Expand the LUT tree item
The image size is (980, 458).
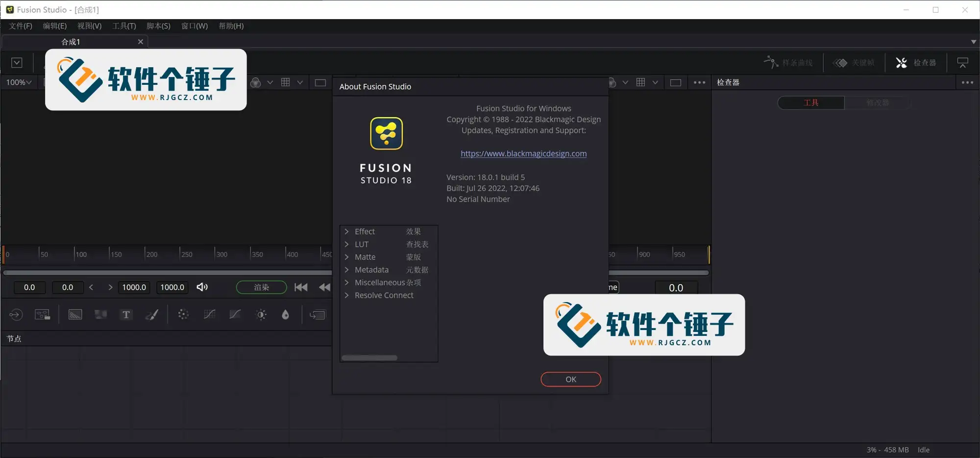click(x=347, y=244)
